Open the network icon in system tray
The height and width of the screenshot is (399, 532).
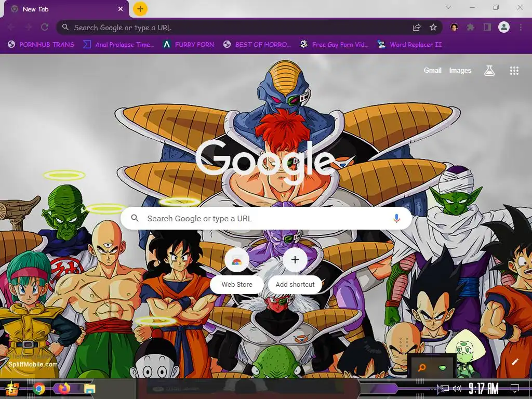point(444,389)
